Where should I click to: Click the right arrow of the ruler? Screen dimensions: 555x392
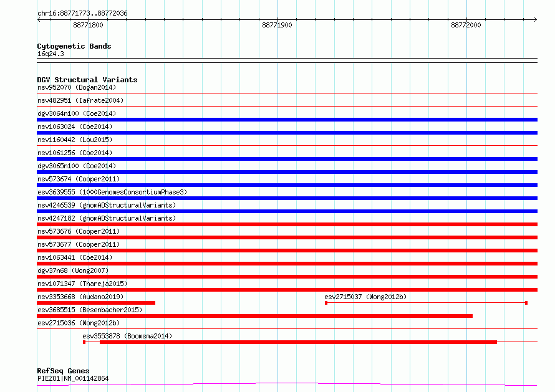tap(535, 19)
